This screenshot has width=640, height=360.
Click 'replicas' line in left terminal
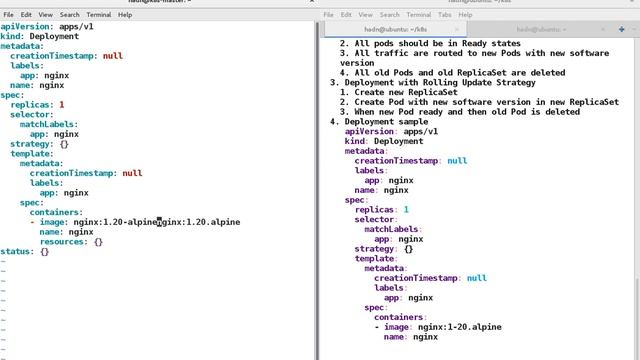tap(37, 105)
